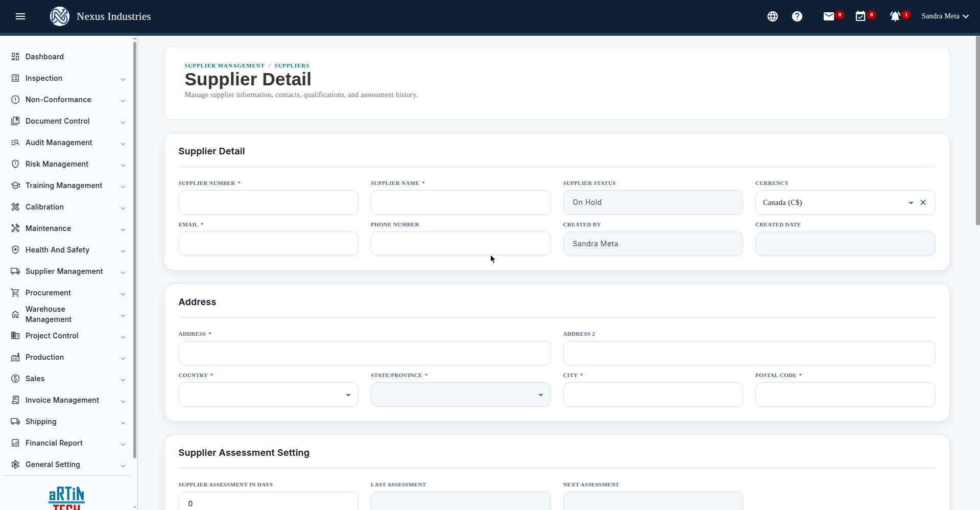Click the Shipping truck icon
This screenshot has width=980, height=510.
coord(15,422)
